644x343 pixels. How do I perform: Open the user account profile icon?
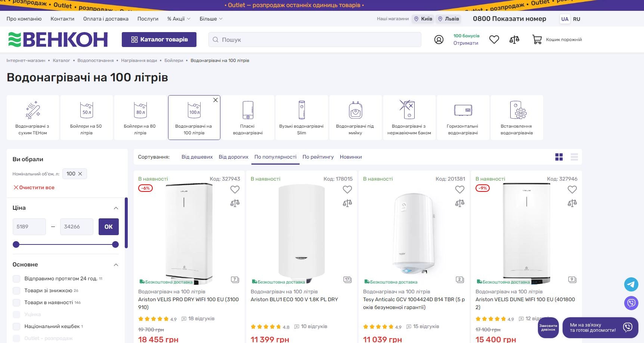[439, 40]
